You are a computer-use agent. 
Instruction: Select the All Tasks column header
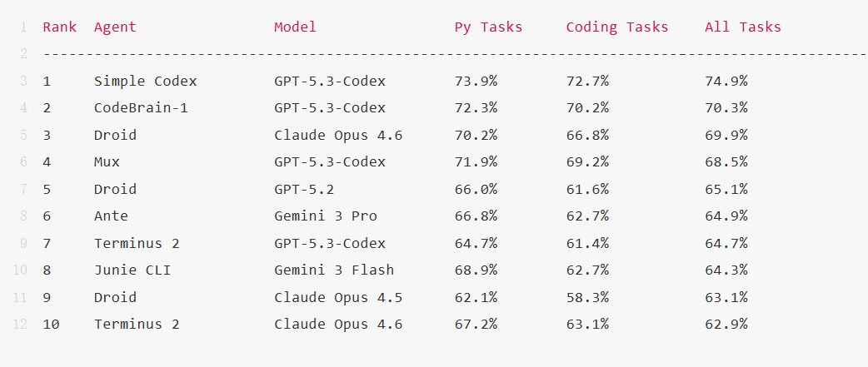coord(742,27)
